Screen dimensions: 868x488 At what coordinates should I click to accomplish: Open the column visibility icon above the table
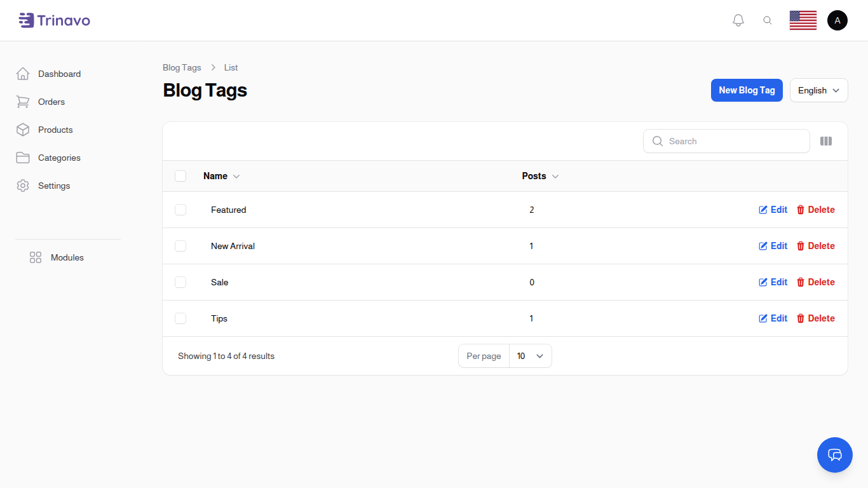(x=825, y=140)
